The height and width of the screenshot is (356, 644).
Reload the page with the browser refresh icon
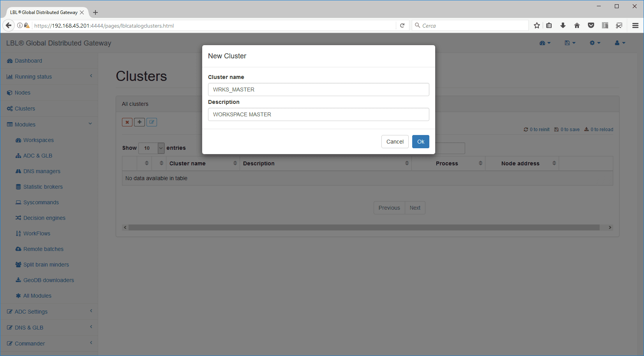coord(402,26)
